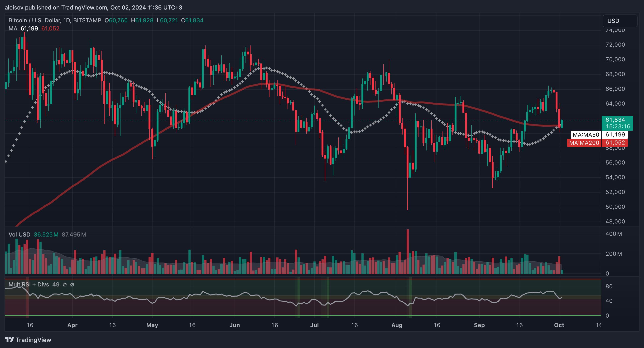
Task: Click the MA value 61,199 in legend
Action: [29, 29]
